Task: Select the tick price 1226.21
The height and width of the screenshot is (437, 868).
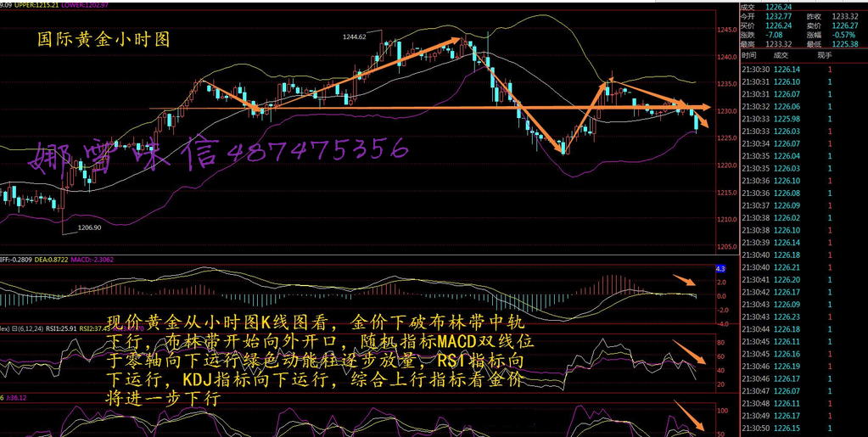Action: pyautogui.click(x=787, y=267)
